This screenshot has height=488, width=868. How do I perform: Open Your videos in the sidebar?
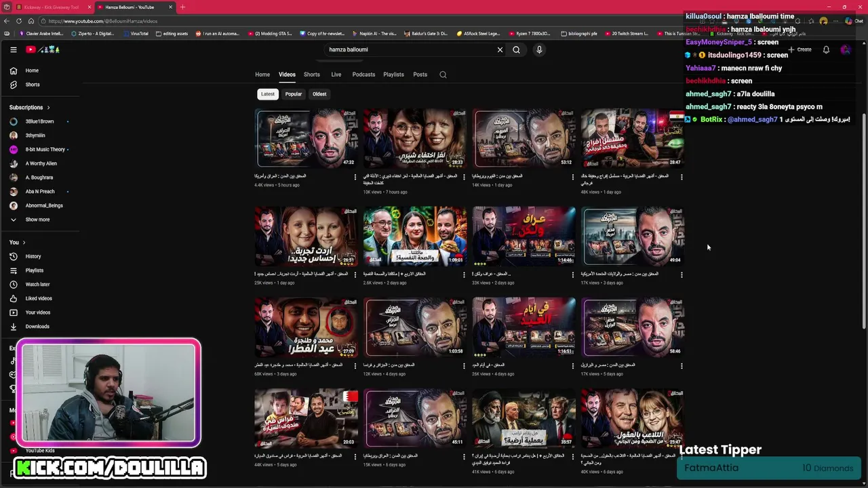pyautogui.click(x=37, y=312)
